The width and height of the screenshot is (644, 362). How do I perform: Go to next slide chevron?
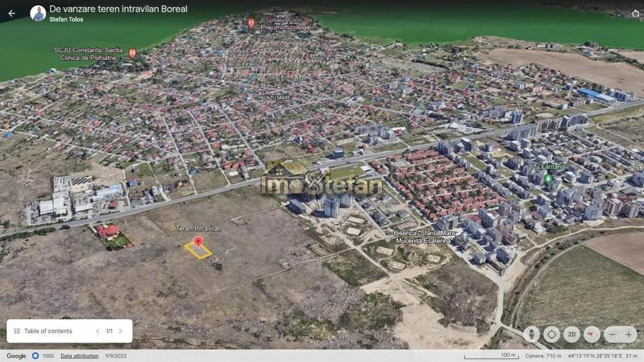121,331
